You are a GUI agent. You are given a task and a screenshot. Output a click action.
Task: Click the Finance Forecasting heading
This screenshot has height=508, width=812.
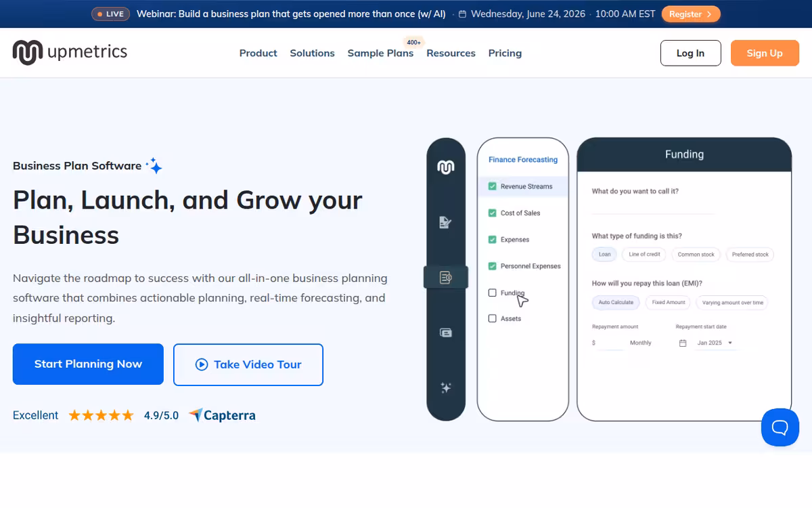coord(523,160)
